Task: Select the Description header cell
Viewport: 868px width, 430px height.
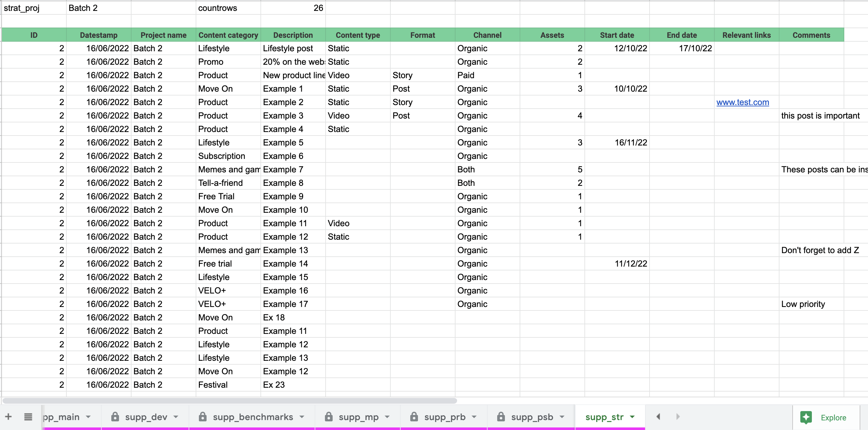Action: click(x=293, y=35)
